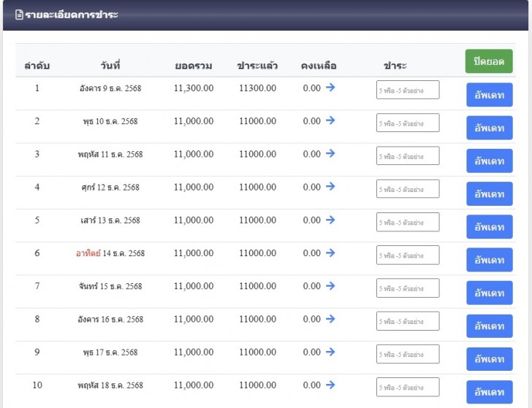Click อัพเดท button in row 1
The width and height of the screenshot is (532, 408).
tap(490, 95)
